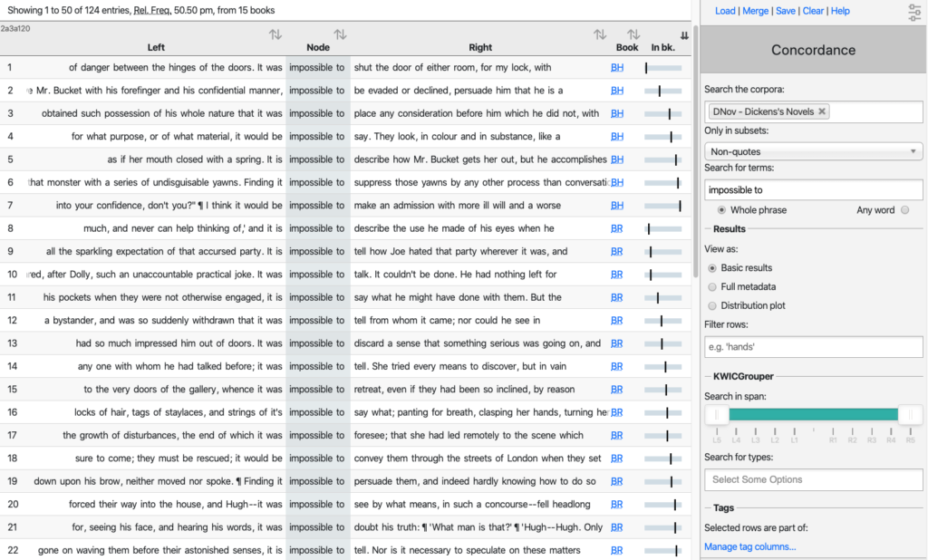This screenshot has width=928, height=560.
Task: Sort by the Book column
Action: pos(633,35)
